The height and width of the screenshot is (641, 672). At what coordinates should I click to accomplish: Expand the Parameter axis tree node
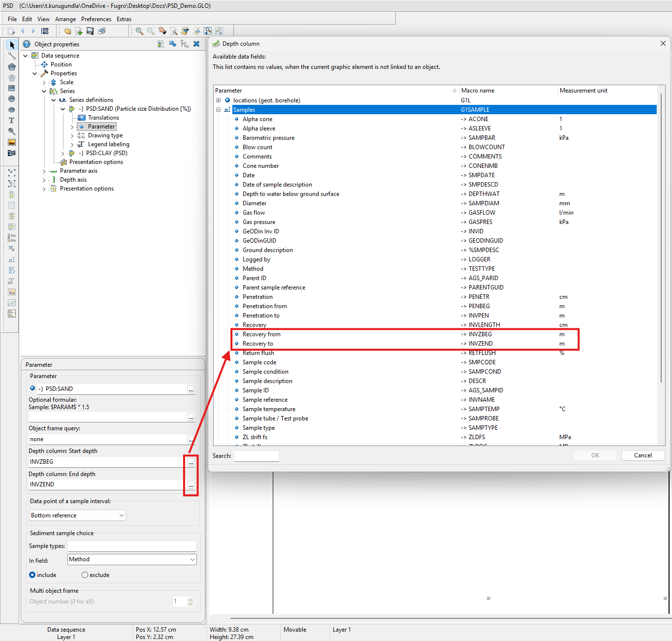point(44,171)
